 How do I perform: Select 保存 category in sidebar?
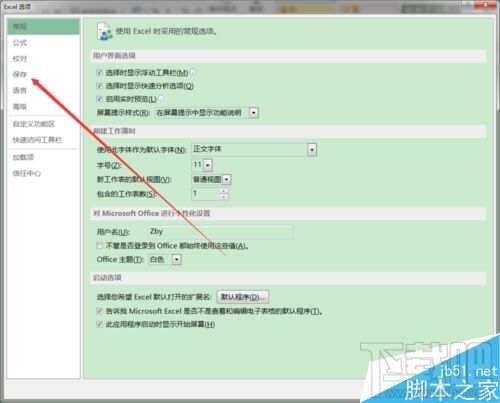20,74
